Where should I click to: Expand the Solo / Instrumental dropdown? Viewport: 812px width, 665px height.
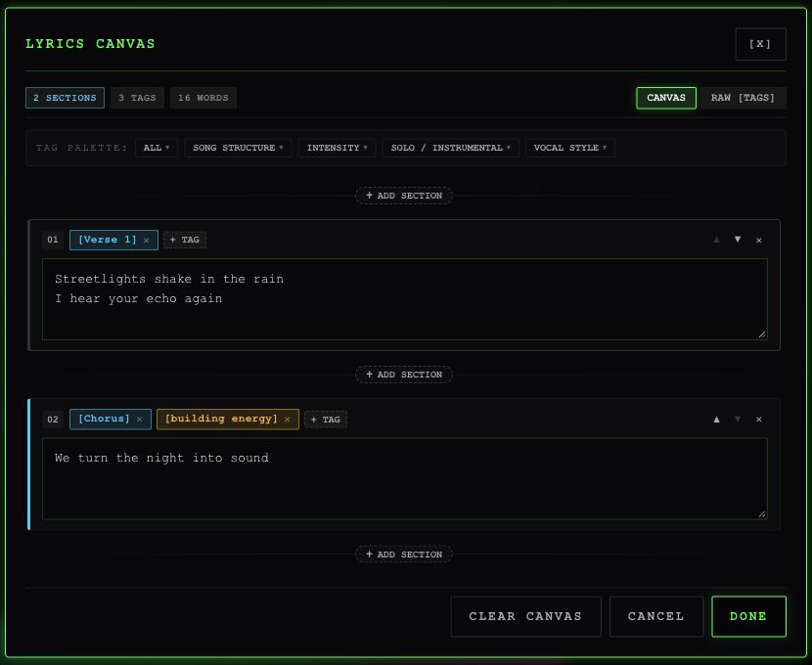(x=451, y=148)
